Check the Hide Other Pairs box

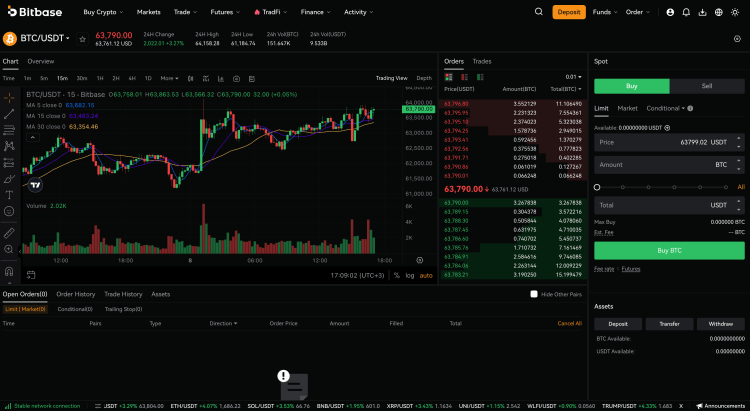[x=534, y=294]
